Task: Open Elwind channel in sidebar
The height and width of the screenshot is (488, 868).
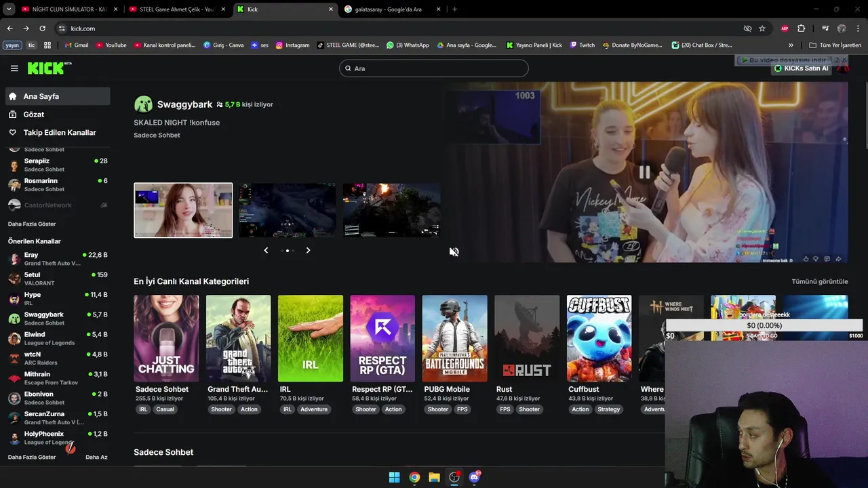Action: 58,338
